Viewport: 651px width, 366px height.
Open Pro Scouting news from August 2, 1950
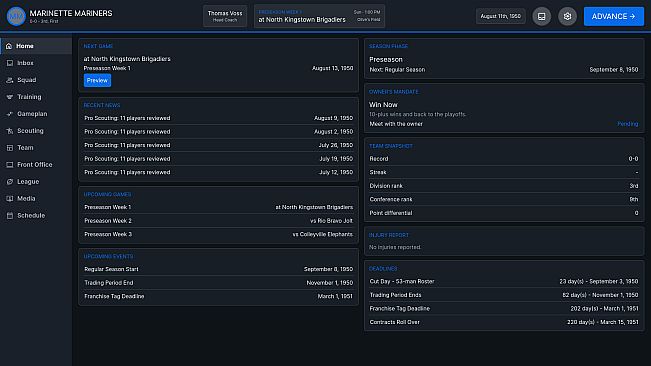(218, 132)
